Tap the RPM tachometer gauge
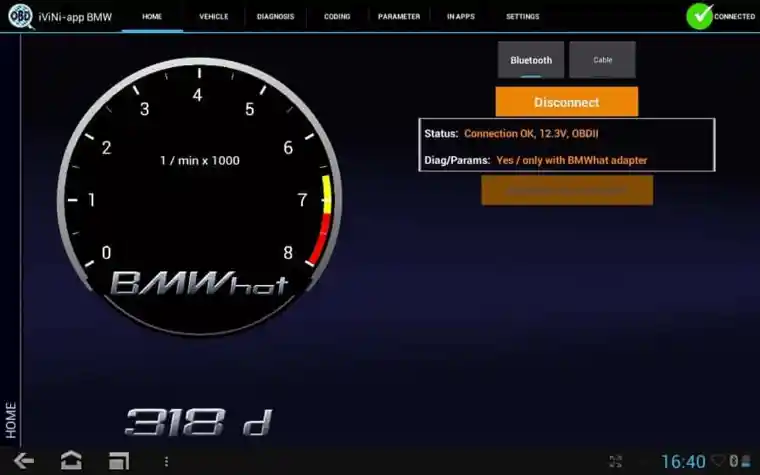This screenshot has height=475, width=760. [x=199, y=196]
